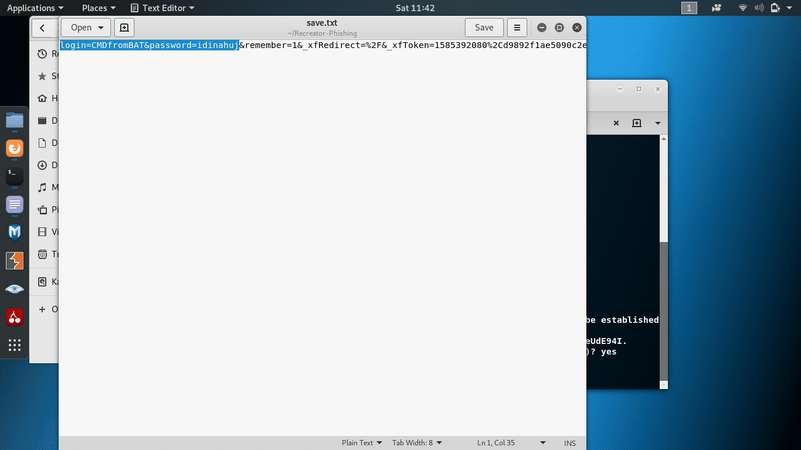This screenshot has height=450, width=801.
Task: Toggle INS insert mode indicator
Action: coord(570,443)
